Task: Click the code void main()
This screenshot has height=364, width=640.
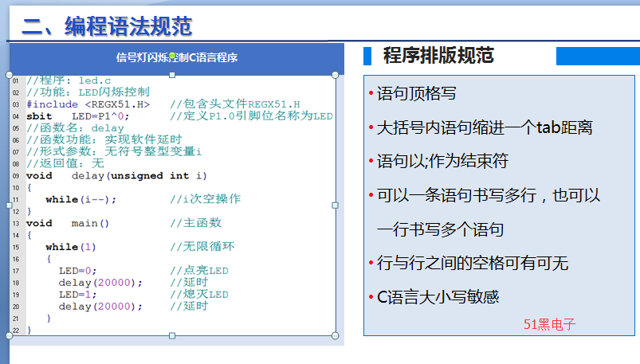Action: 68,224
